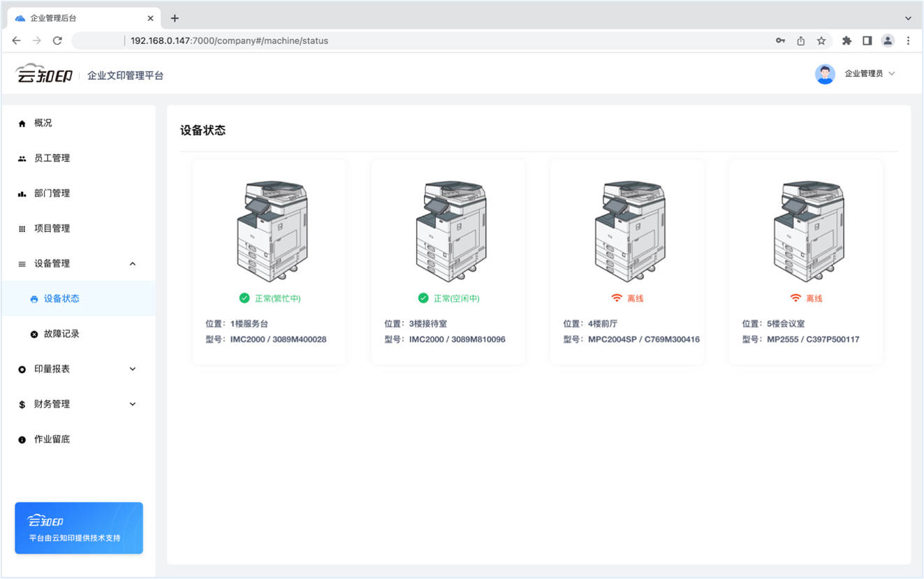
Task: Expand the 印量报表 menu chevron
Action: click(x=133, y=369)
